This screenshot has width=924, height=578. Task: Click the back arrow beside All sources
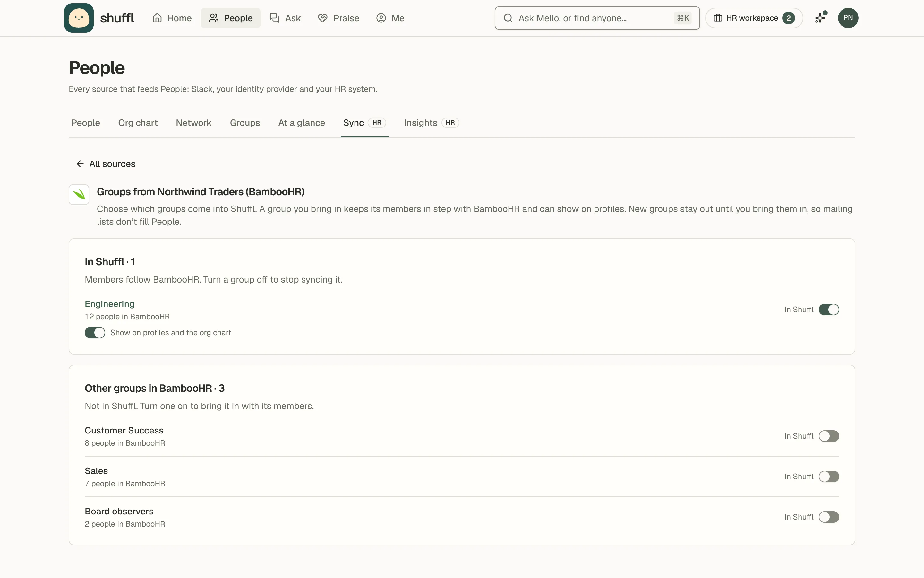(80, 164)
